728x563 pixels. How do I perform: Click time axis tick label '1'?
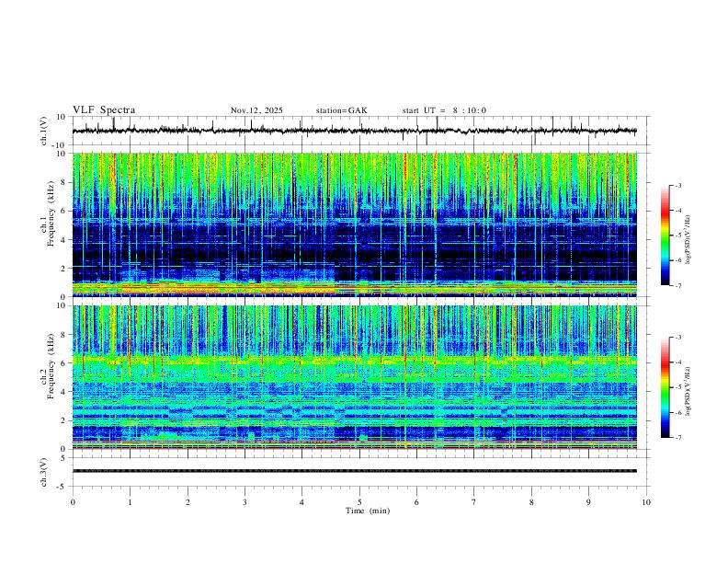(130, 502)
